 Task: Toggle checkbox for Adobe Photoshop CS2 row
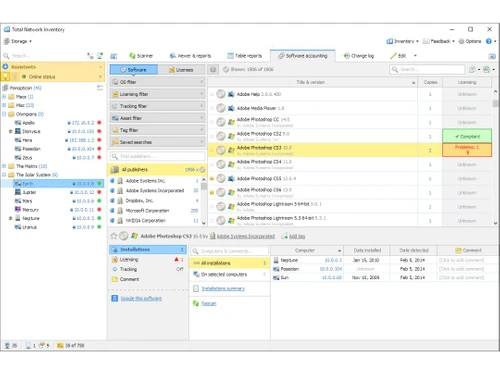pos(212,136)
